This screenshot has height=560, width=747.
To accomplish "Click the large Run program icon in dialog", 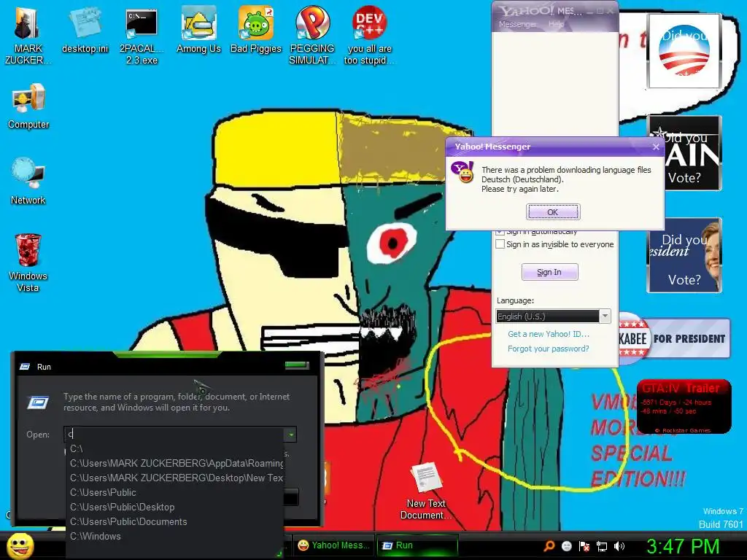I will point(38,402).
